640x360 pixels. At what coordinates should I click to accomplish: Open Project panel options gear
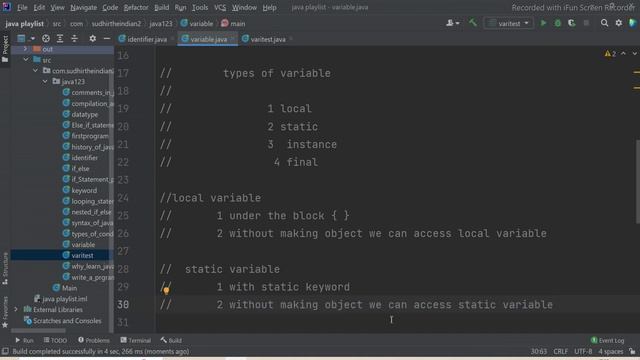93,38
